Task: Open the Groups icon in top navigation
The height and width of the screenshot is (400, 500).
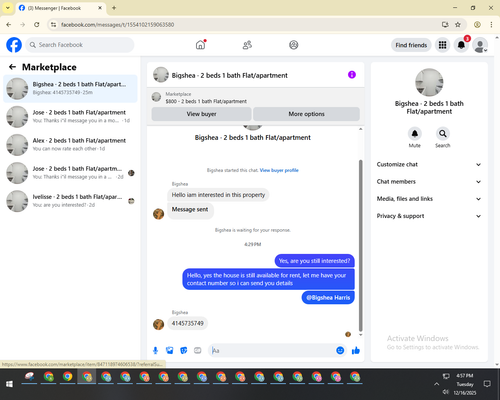Action: tap(294, 45)
